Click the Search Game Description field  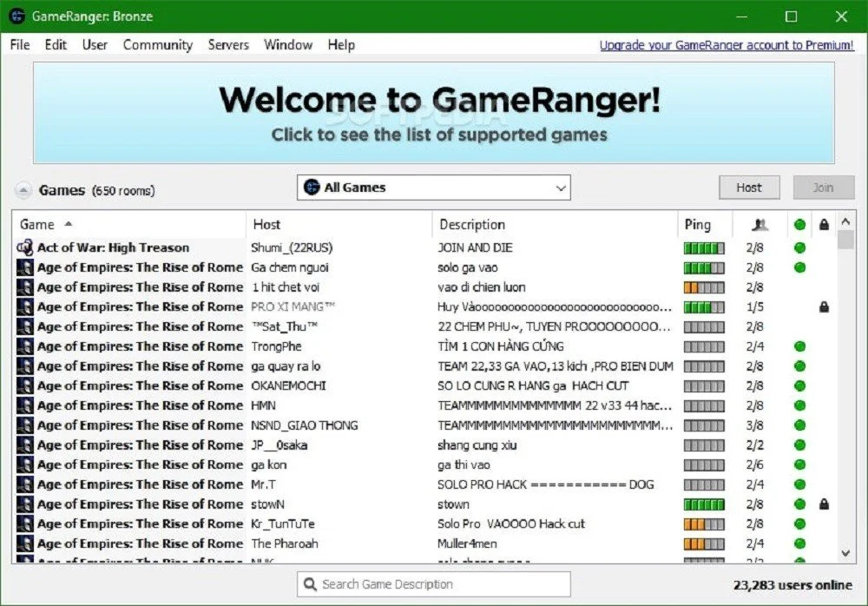pyautogui.click(x=433, y=584)
